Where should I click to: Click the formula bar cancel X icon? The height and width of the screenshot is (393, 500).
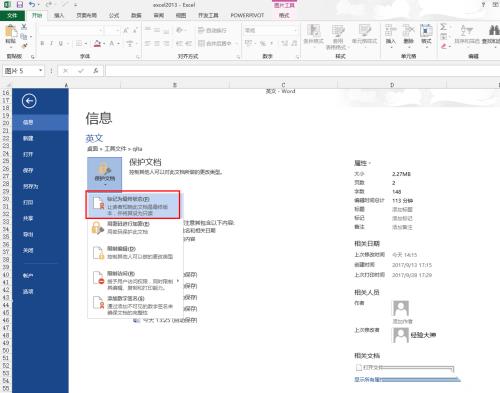pos(66,71)
